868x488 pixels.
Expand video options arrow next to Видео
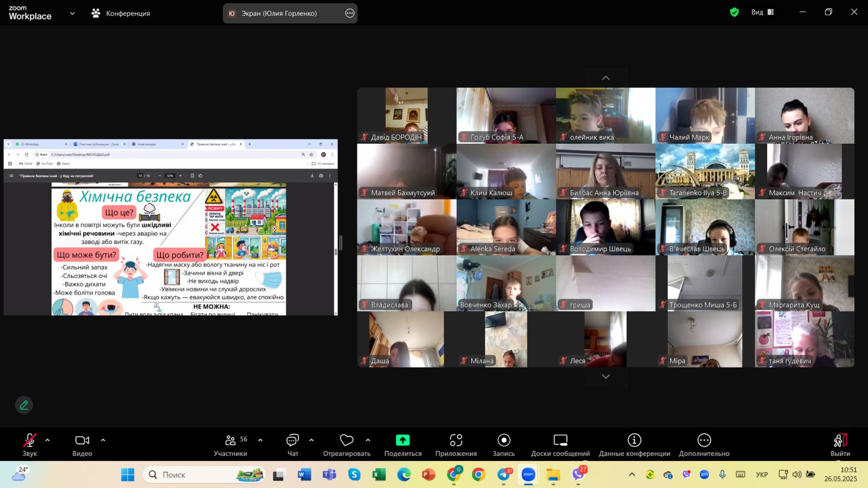point(103,440)
